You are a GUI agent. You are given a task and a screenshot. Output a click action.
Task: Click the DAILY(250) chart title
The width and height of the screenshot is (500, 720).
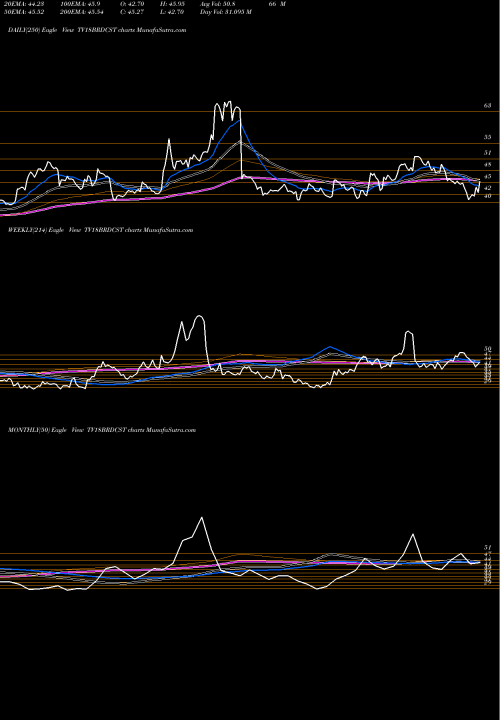(97, 30)
